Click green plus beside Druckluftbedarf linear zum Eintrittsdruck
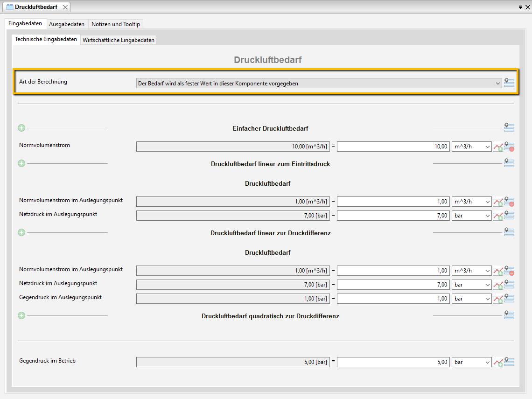The width and height of the screenshot is (532, 399). [21, 163]
